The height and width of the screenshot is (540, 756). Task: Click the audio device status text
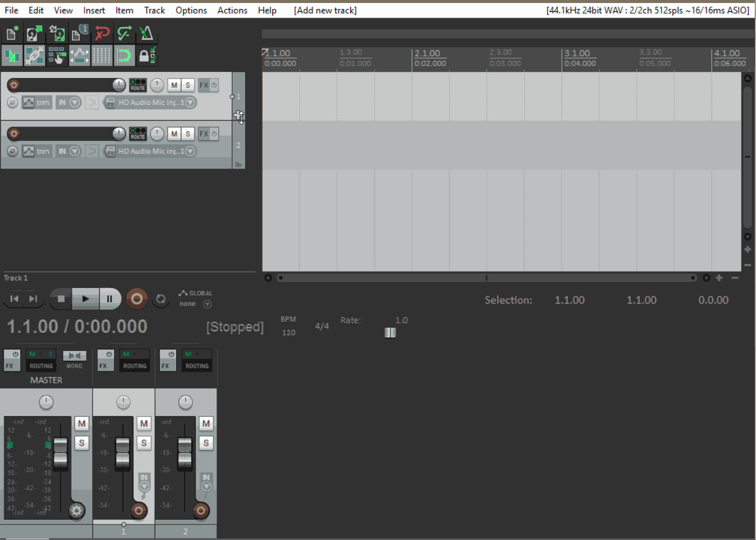[x=649, y=10]
